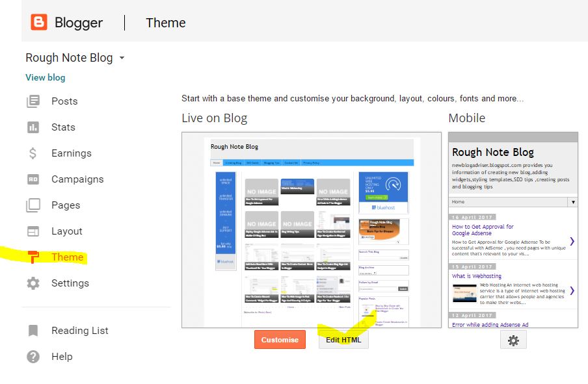
Task: Click the Theme paint roller icon
Action: click(x=33, y=257)
